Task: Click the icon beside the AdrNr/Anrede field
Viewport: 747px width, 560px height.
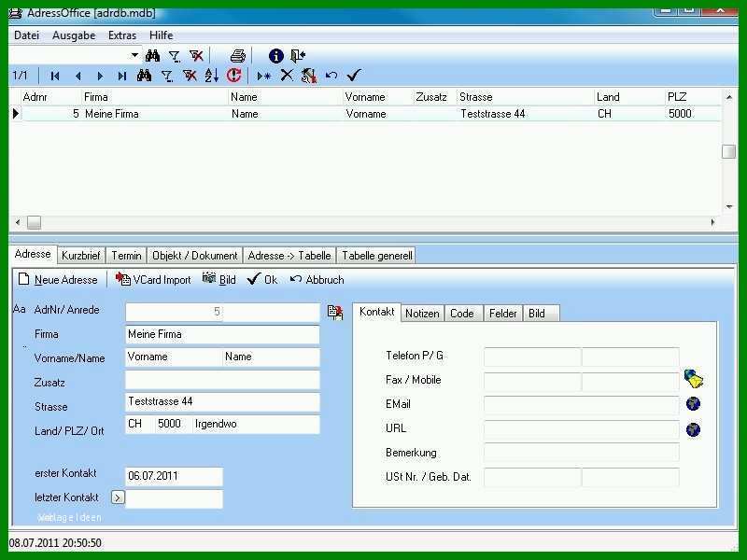Action: point(335,313)
